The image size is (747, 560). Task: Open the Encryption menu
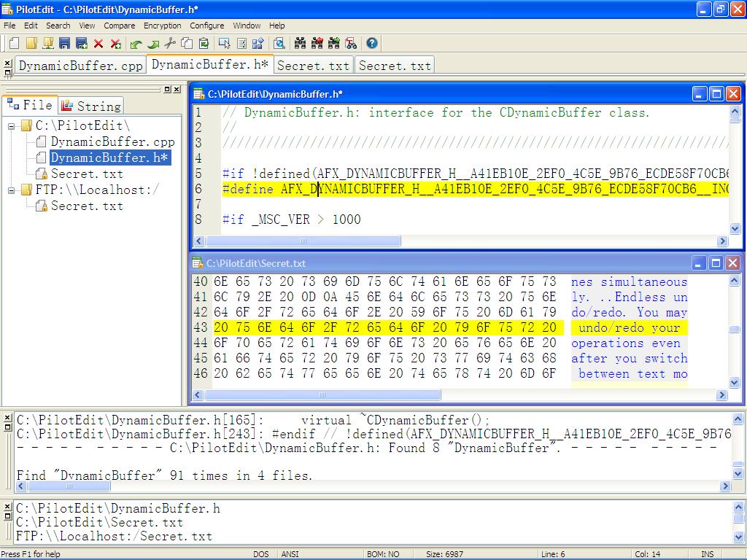coord(162,26)
